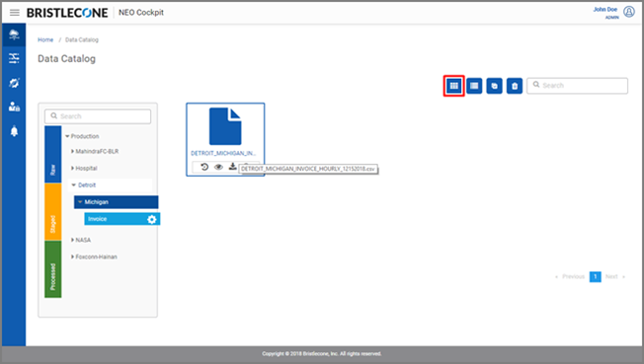Download the DETROIT_MICHIGAN invoice file
The height and width of the screenshot is (364, 644).
click(x=232, y=166)
